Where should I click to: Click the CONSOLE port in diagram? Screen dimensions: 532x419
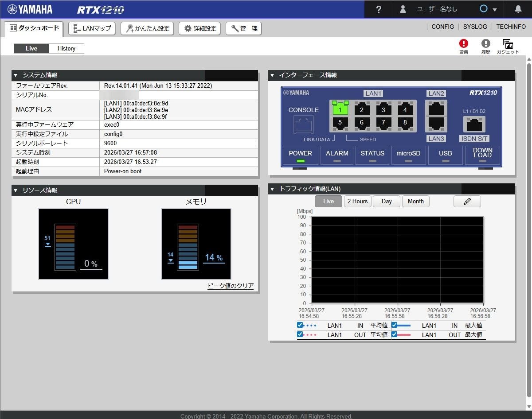coord(304,124)
